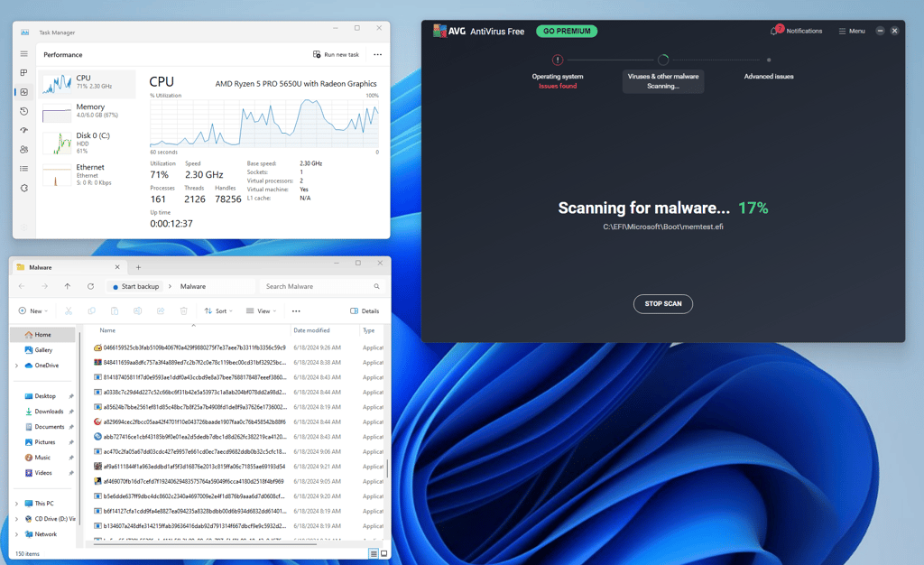Add new tab in File Explorer
The height and width of the screenshot is (565, 924).
pos(138,267)
